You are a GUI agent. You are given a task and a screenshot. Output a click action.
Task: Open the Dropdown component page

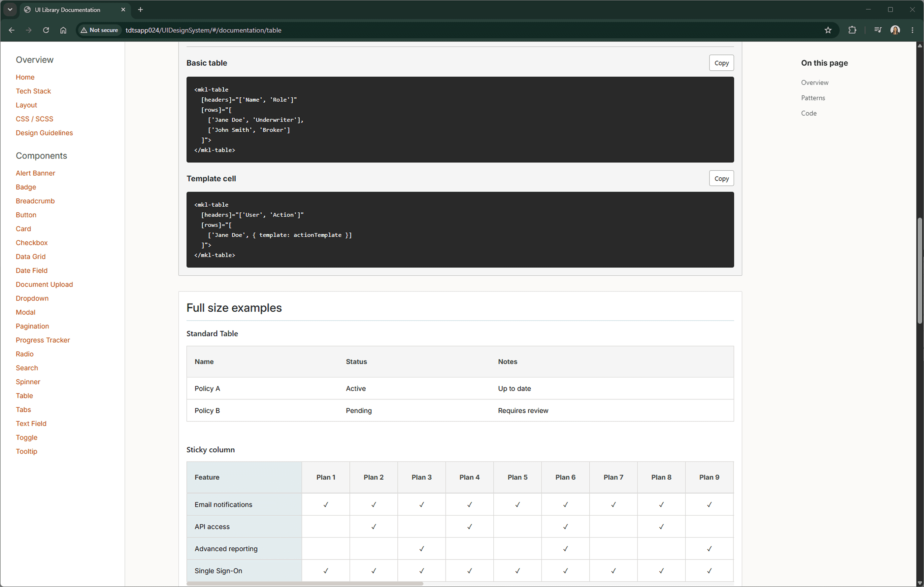tap(32, 298)
